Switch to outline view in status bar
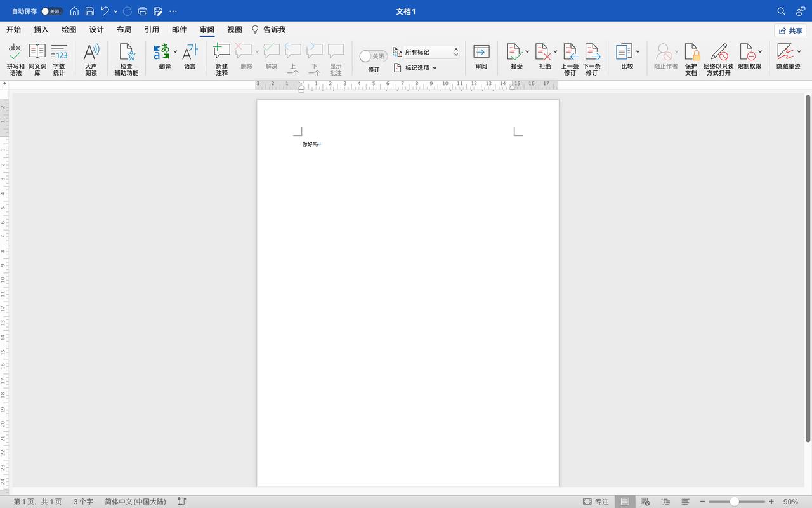The height and width of the screenshot is (508, 812). [665, 502]
